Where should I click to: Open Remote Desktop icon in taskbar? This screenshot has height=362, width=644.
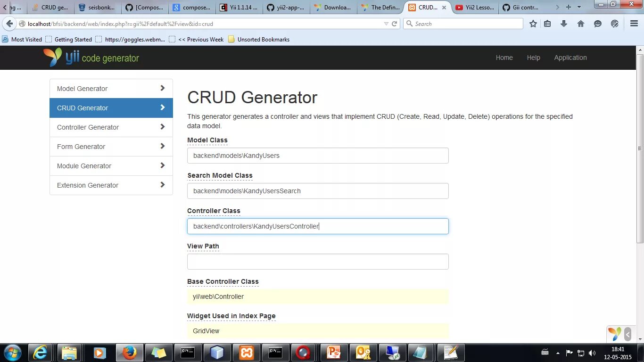[392, 353]
